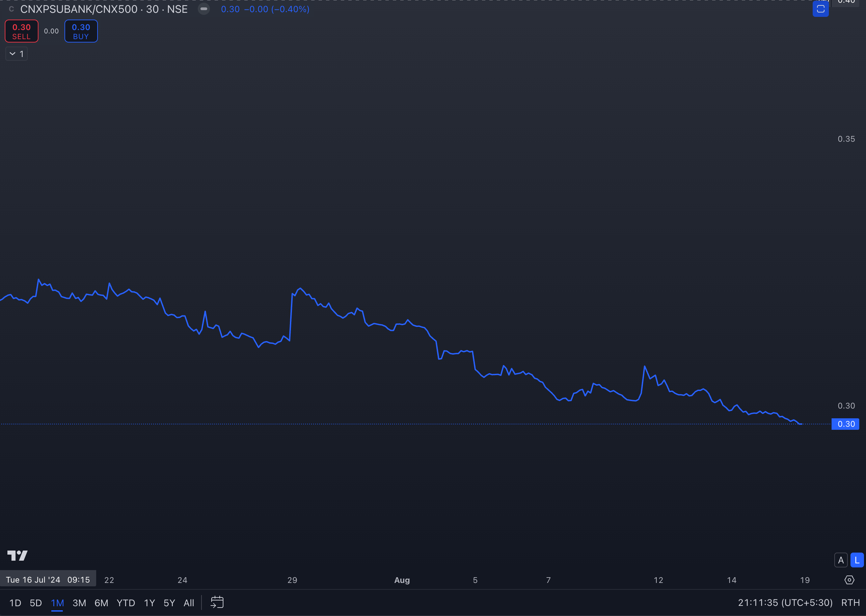Open the chart settings gear icon

[x=849, y=580]
